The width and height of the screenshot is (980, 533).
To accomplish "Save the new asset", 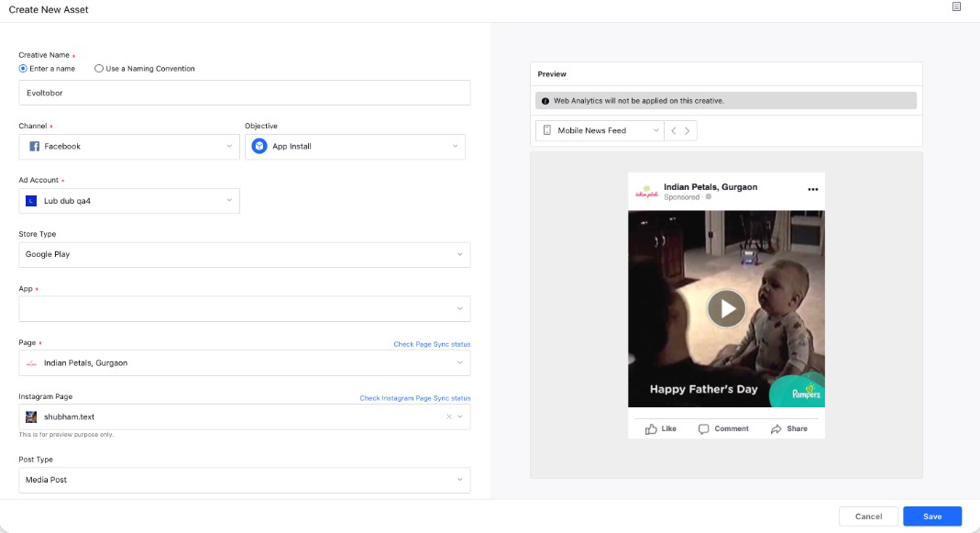I will 932,516.
